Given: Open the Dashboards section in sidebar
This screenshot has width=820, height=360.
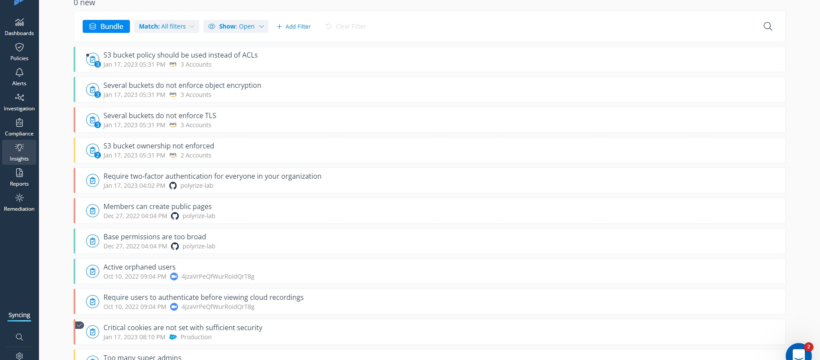Looking at the screenshot, I should (x=19, y=27).
